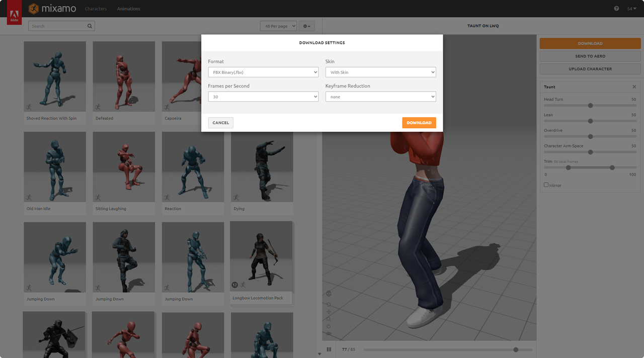Image resolution: width=644 pixels, height=358 pixels.
Task: Go to the Animations tab
Action: click(x=128, y=9)
